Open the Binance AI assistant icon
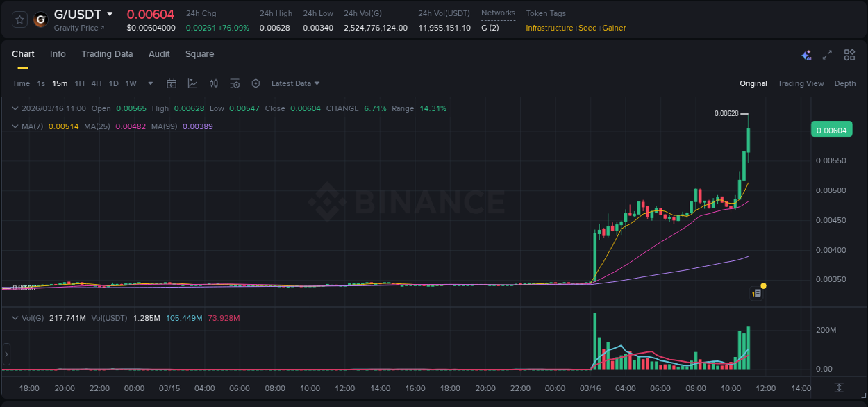Viewport: 868px width, 407px height. (806, 54)
